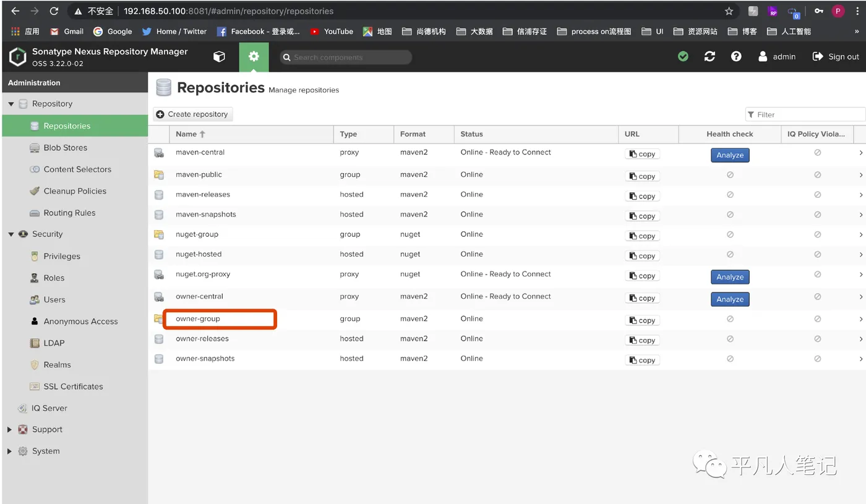This screenshot has width=866, height=504.
Task: Go back in the browser
Action: (15, 11)
